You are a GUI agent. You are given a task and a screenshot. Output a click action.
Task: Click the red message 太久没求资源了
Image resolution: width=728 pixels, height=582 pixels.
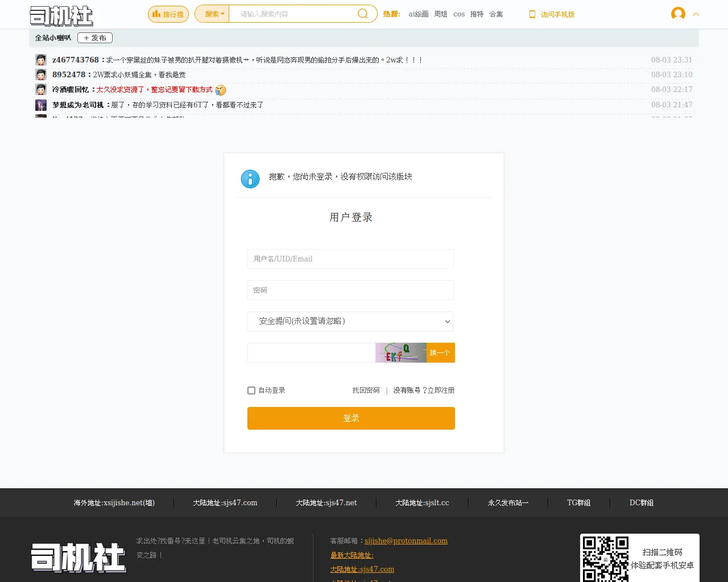(x=154, y=89)
